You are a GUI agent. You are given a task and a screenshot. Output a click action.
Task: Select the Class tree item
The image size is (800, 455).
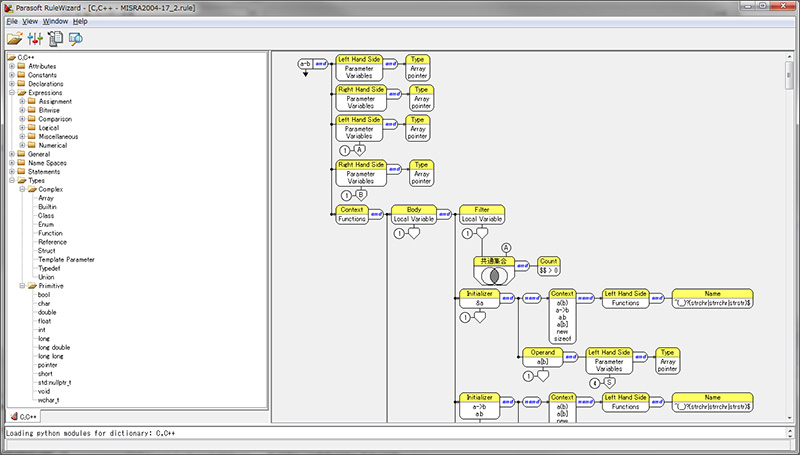tap(46, 216)
